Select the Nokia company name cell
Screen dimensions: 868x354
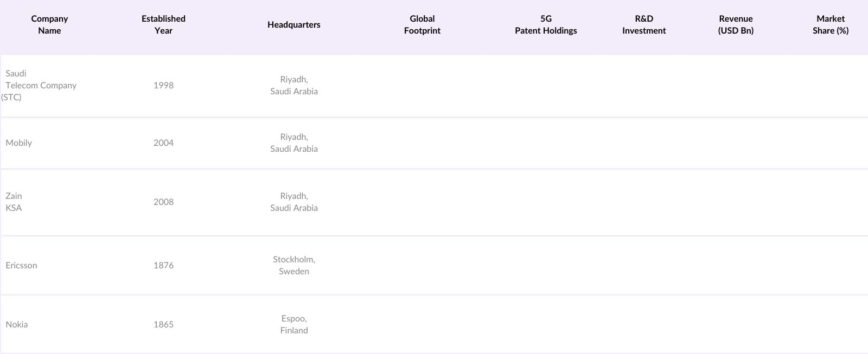click(17, 325)
